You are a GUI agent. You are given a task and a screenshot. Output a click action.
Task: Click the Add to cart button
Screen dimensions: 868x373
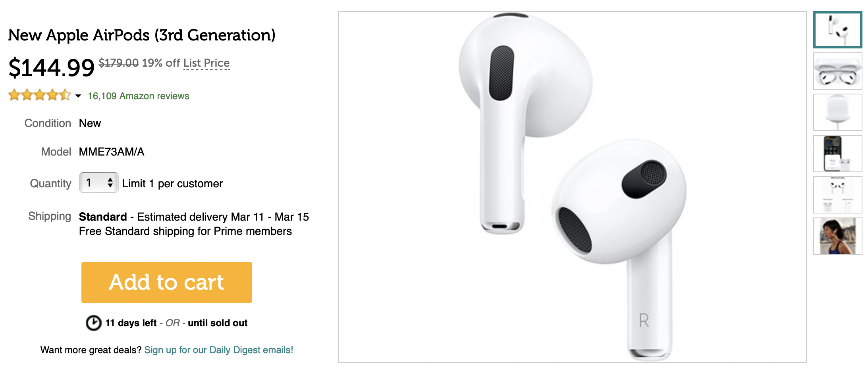[166, 282]
